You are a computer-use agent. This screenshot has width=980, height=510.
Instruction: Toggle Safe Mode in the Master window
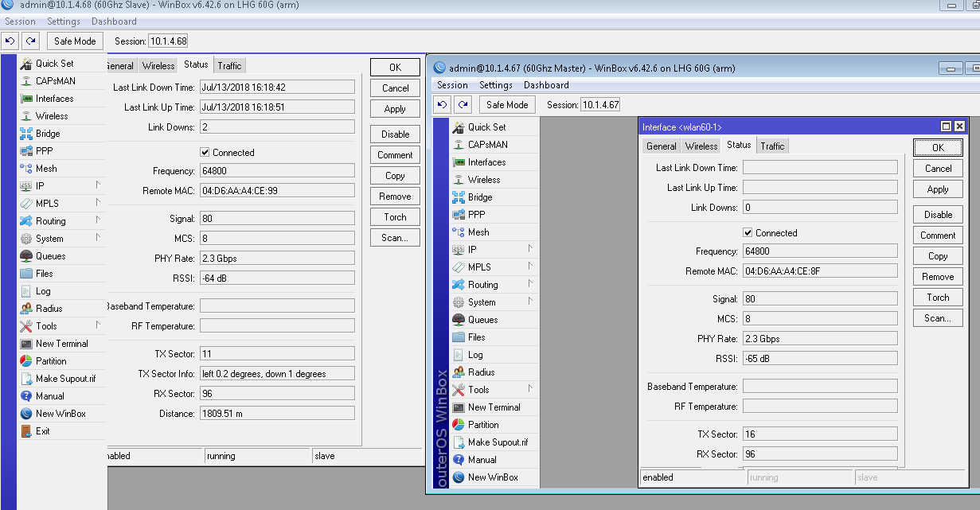coord(507,104)
